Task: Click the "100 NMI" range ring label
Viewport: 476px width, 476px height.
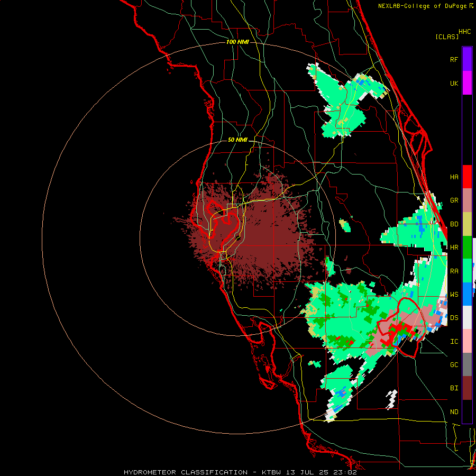Action: pos(237,42)
